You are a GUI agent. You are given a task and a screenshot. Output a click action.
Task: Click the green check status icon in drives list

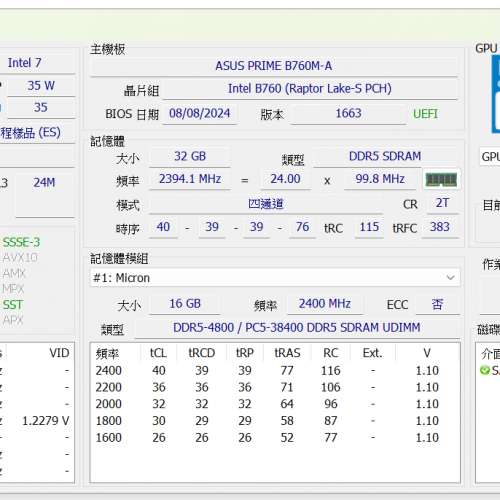pyautogui.click(x=484, y=370)
